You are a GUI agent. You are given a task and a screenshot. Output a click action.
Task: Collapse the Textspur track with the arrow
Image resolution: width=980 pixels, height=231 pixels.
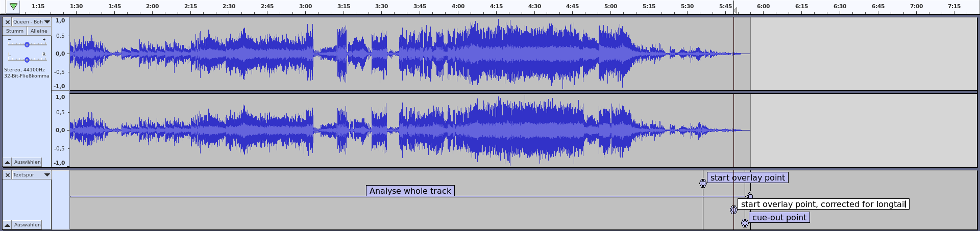pyautogui.click(x=8, y=225)
